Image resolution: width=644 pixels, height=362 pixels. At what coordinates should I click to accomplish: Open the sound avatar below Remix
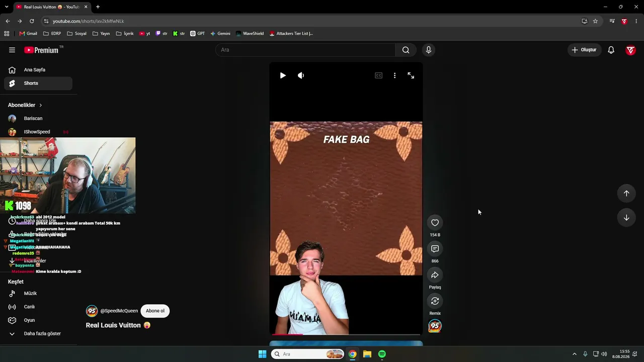coord(435,326)
